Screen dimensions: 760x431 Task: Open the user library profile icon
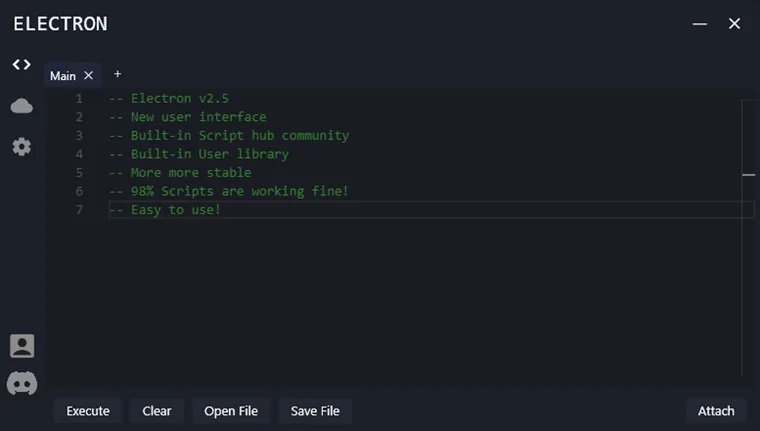(21, 346)
